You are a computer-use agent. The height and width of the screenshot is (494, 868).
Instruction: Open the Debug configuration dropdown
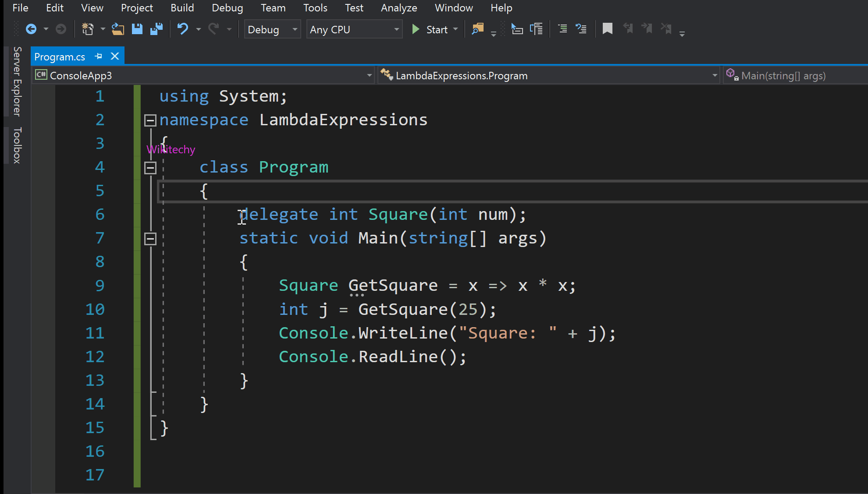click(x=294, y=29)
